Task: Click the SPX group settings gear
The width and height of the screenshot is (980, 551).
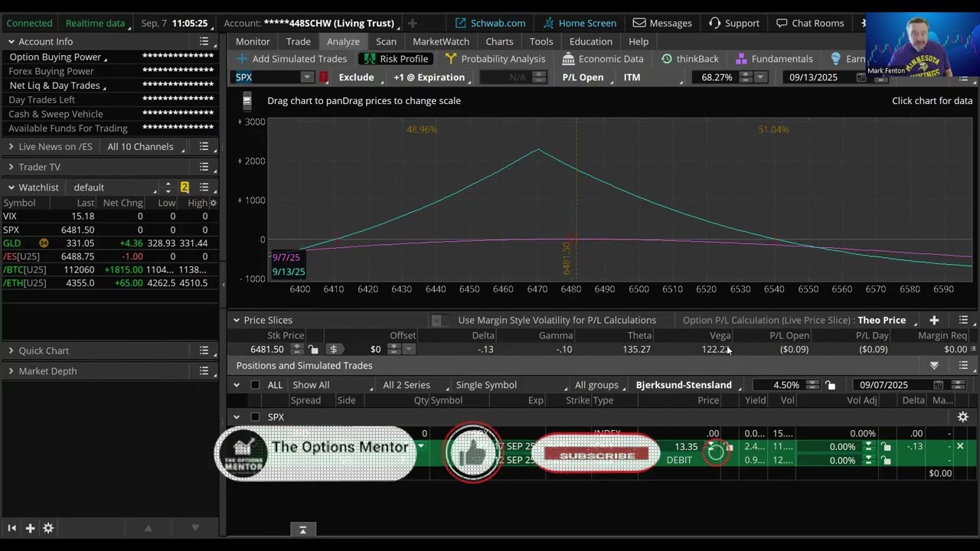Action: coord(963,417)
